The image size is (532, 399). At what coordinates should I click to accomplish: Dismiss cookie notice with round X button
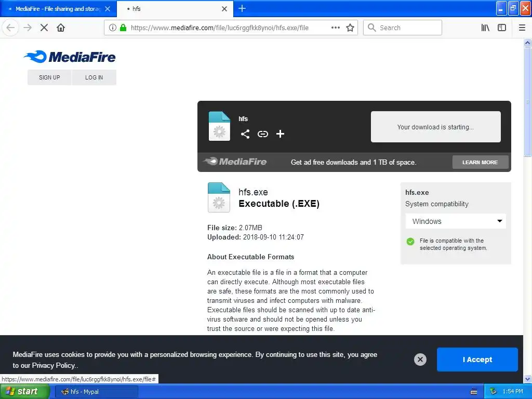coord(420,360)
